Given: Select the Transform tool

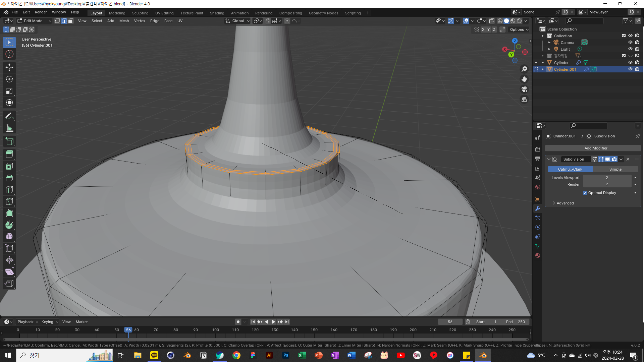Looking at the screenshot, I should point(9,103).
